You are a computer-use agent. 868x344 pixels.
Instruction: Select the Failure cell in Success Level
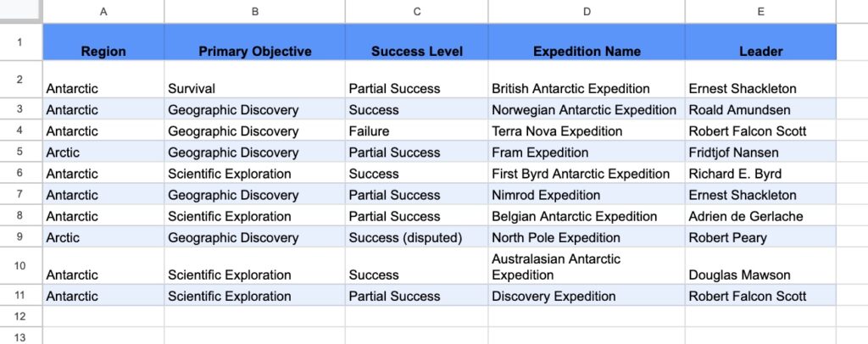point(369,131)
